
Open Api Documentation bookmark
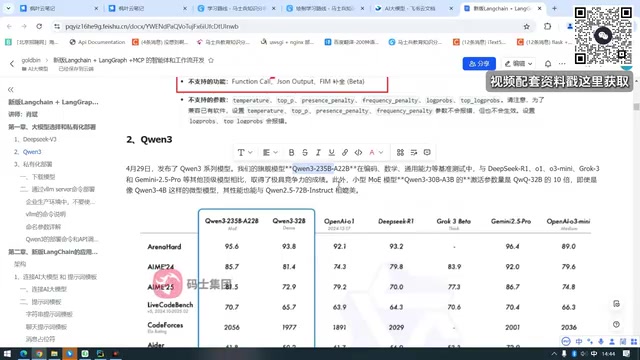pyautogui.click(x=98, y=42)
